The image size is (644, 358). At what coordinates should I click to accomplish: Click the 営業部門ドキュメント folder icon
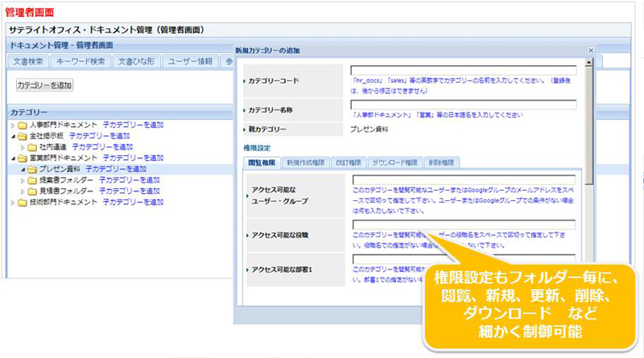click(x=22, y=159)
